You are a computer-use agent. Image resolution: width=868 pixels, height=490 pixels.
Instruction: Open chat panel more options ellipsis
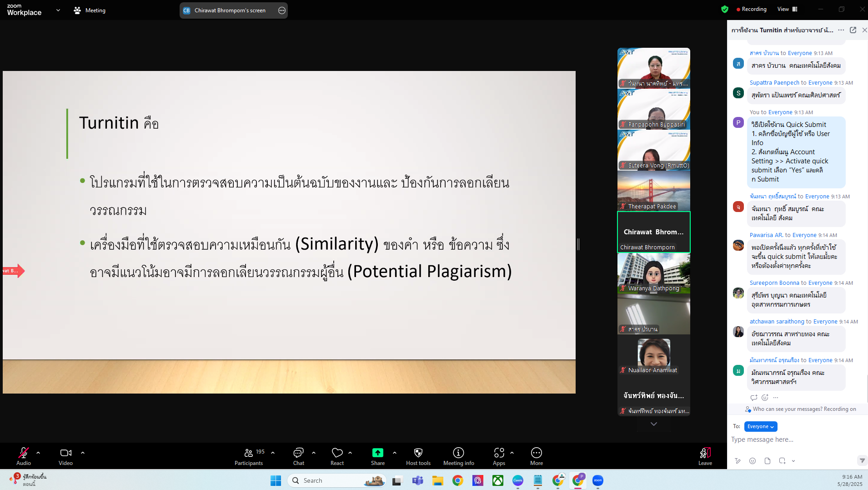tap(841, 30)
